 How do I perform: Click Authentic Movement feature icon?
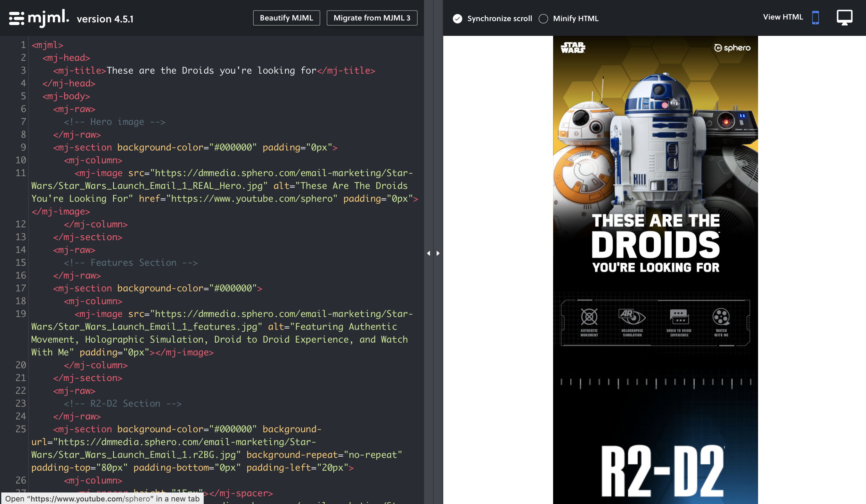589,317
